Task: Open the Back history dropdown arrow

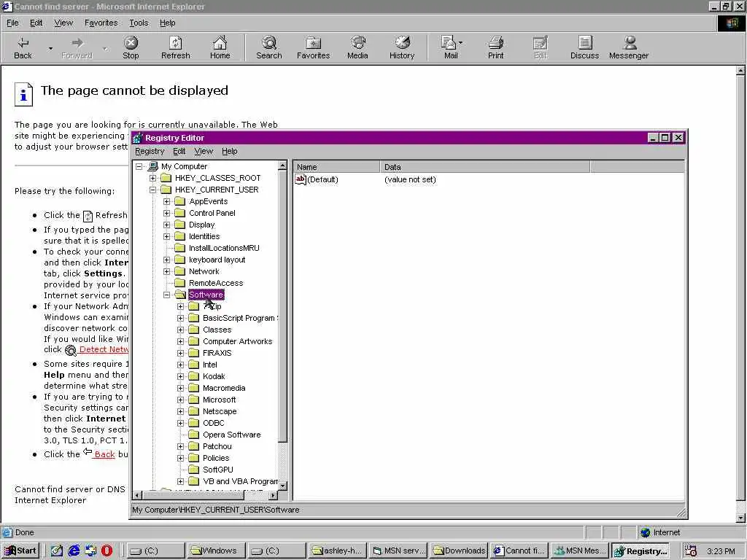Action: [50, 48]
